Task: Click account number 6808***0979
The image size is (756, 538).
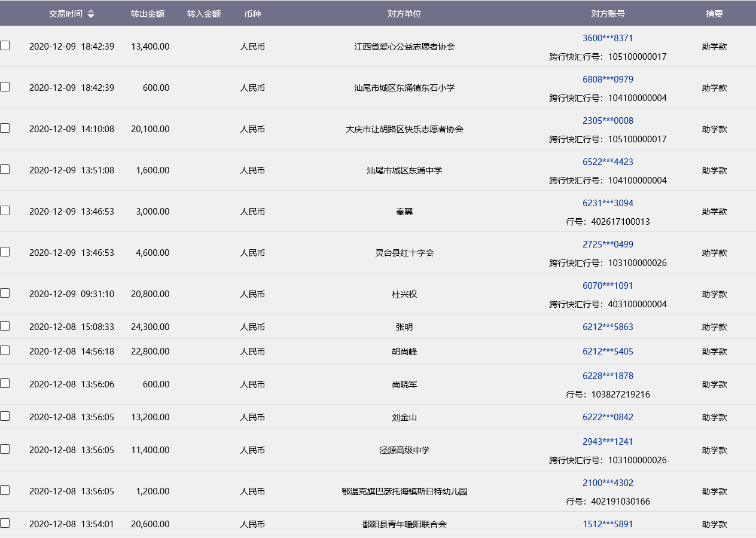Action: click(x=608, y=80)
